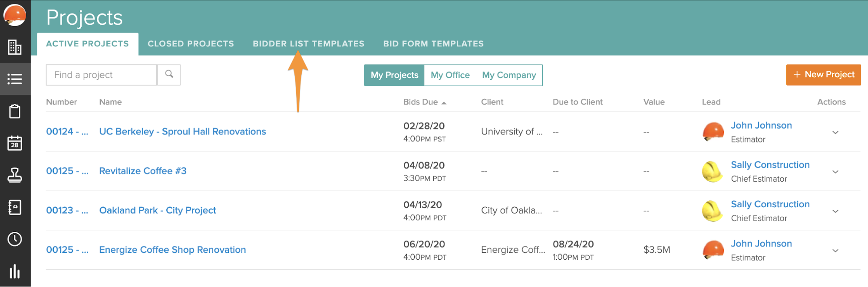The height and width of the screenshot is (287, 868).
Task: Switch to the Closed Projects tab
Action: [x=191, y=44]
